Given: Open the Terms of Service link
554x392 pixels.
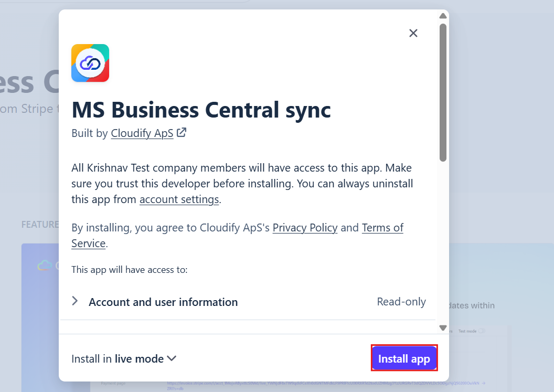Looking at the screenshot, I should tap(382, 228).
